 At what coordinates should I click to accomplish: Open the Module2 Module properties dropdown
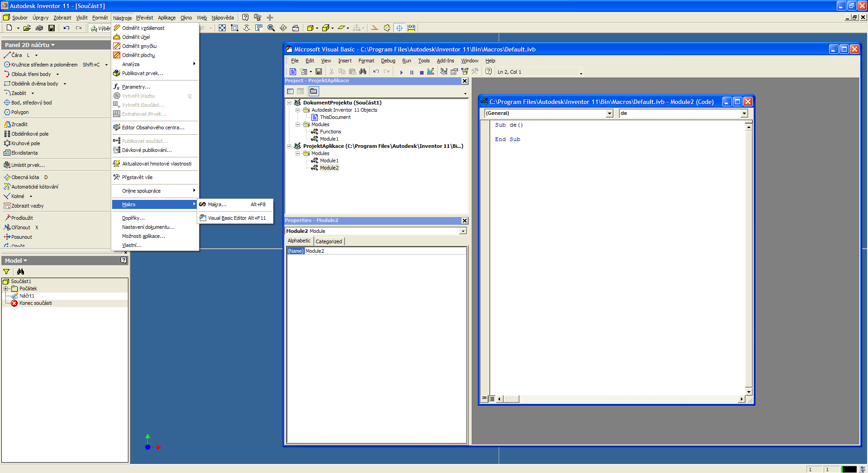tap(463, 231)
